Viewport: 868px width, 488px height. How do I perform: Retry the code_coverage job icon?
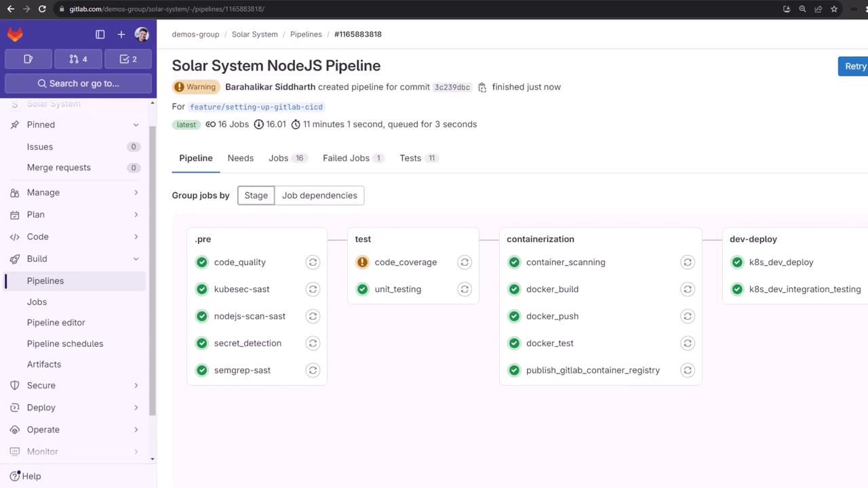pos(465,262)
